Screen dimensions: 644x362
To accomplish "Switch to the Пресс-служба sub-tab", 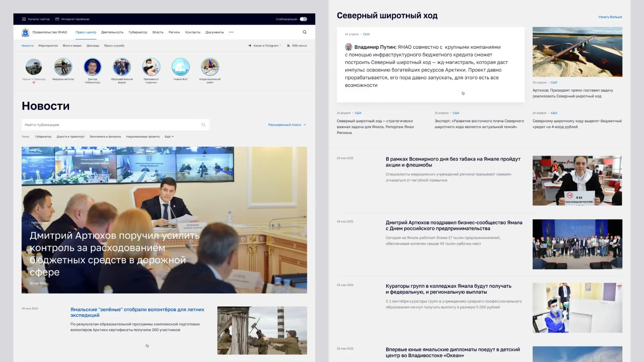I will point(114,46).
